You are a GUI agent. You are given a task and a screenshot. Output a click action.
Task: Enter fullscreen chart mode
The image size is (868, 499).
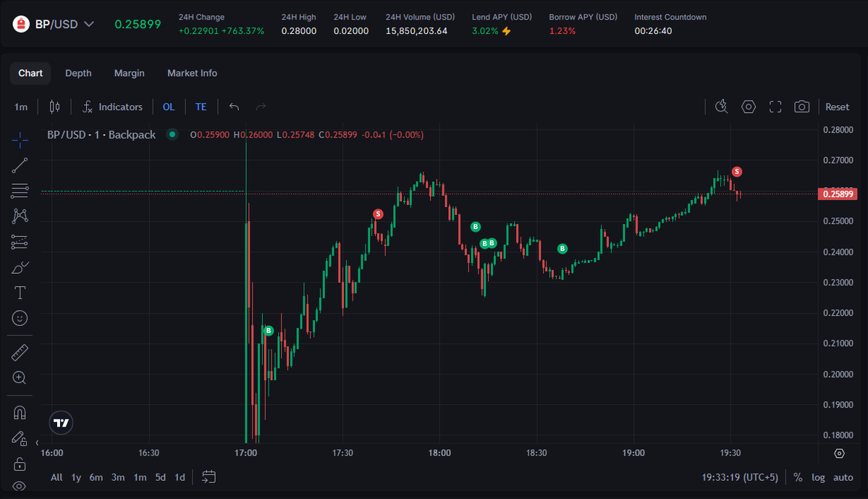pos(775,107)
